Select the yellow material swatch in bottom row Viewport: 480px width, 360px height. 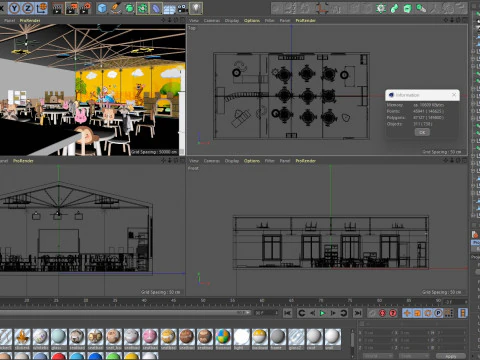coord(132,356)
